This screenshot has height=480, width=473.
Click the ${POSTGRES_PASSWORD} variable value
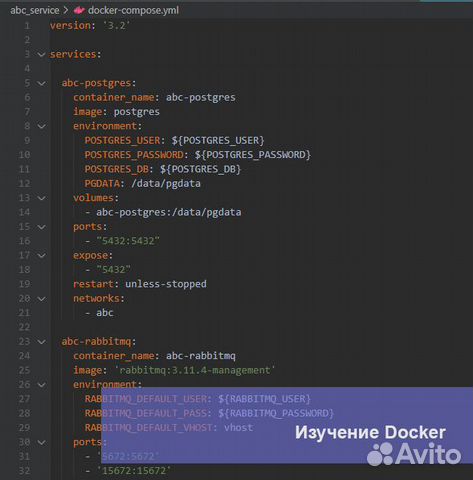tap(253, 155)
